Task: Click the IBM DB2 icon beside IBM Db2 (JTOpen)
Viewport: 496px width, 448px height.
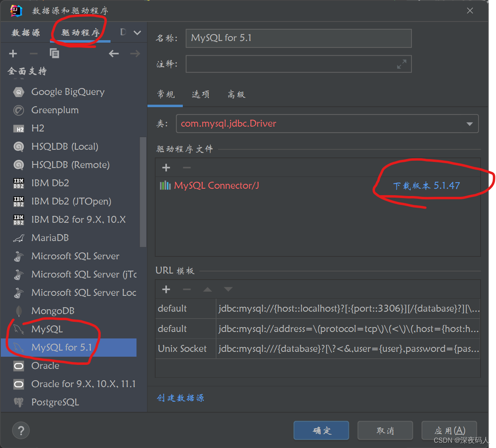Action: [19, 202]
